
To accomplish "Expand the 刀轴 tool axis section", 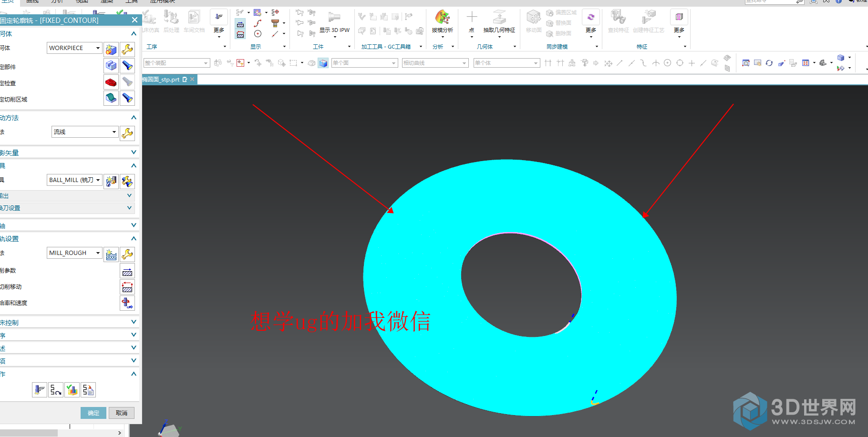I will pyautogui.click(x=134, y=225).
